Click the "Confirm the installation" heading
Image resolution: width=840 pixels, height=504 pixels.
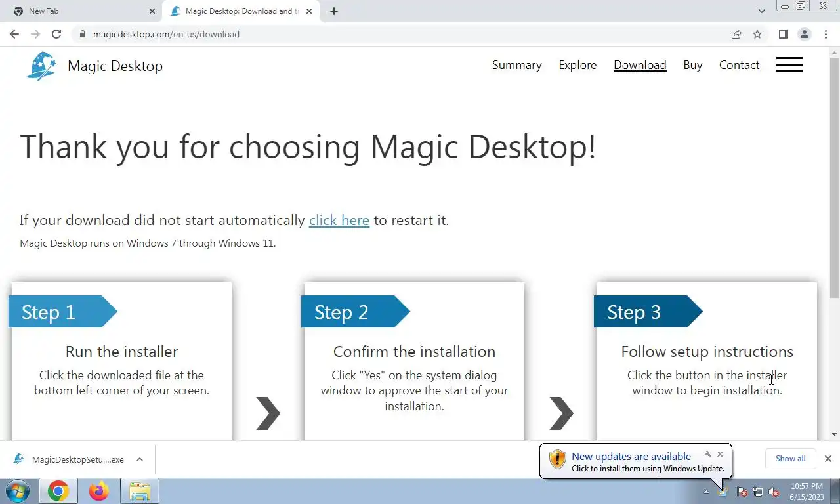coord(414,352)
